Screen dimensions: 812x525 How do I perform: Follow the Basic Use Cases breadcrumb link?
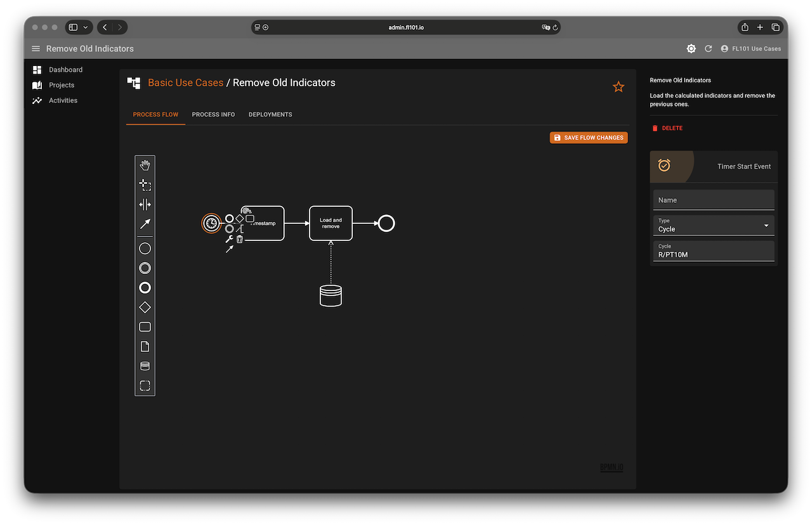[185, 82]
